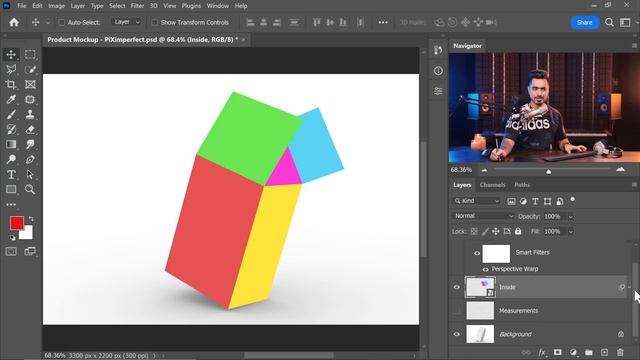Hide the Background layer
Screen dimensions: 640x360
pyautogui.click(x=456, y=334)
